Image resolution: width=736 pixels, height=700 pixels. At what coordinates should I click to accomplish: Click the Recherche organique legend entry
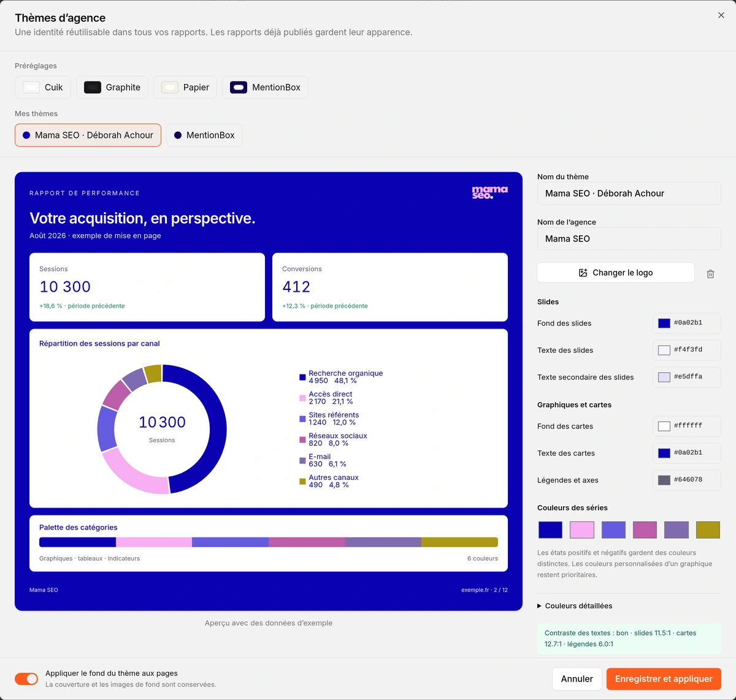coord(341,377)
